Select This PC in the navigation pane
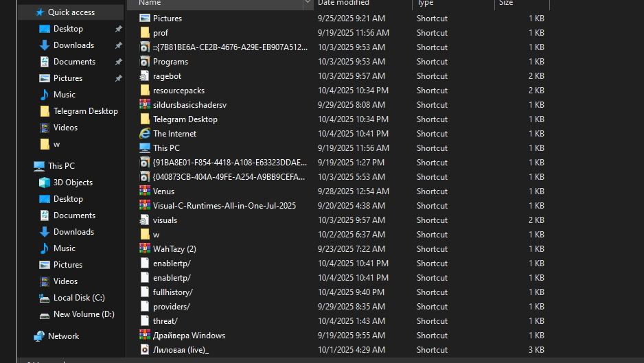The image size is (644, 363). [61, 166]
